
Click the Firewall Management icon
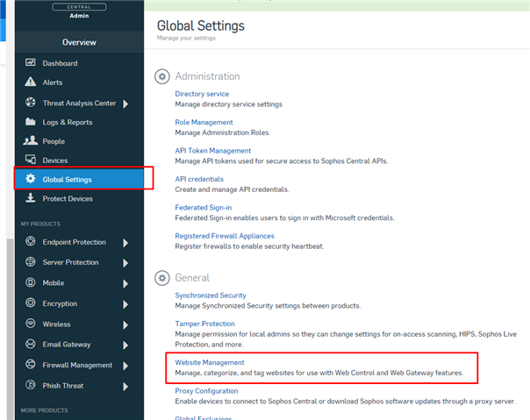click(31, 364)
